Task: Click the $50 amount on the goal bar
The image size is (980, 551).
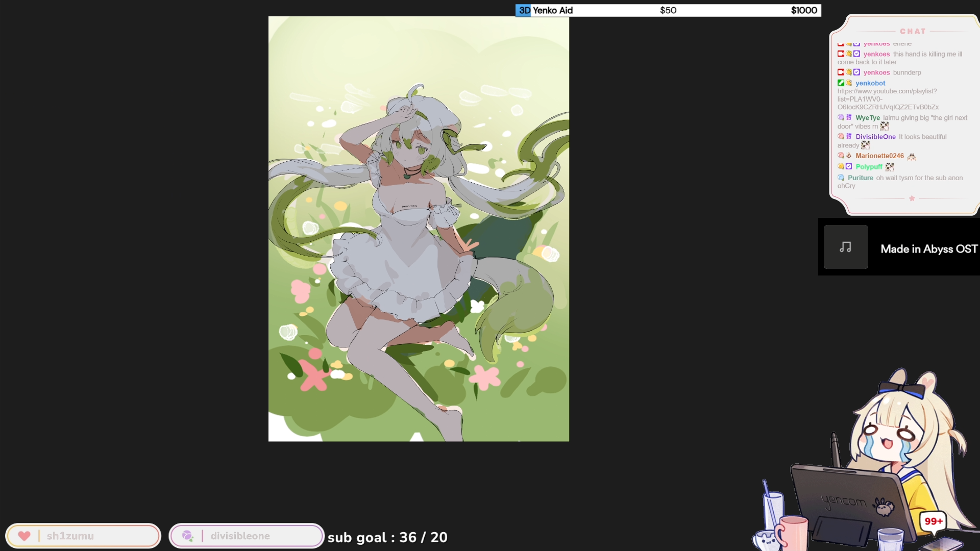Action: click(668, 10)
